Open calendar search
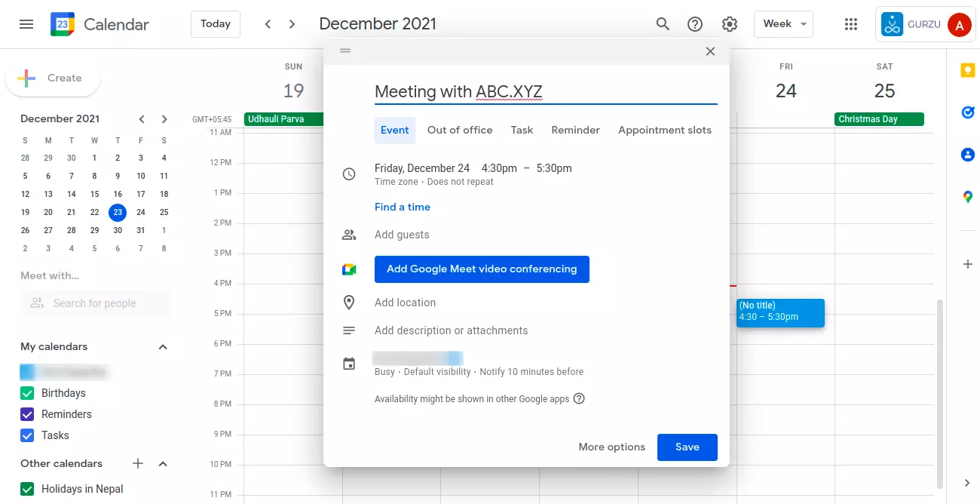Screen dimensions: 980x504 coord(663,24)
